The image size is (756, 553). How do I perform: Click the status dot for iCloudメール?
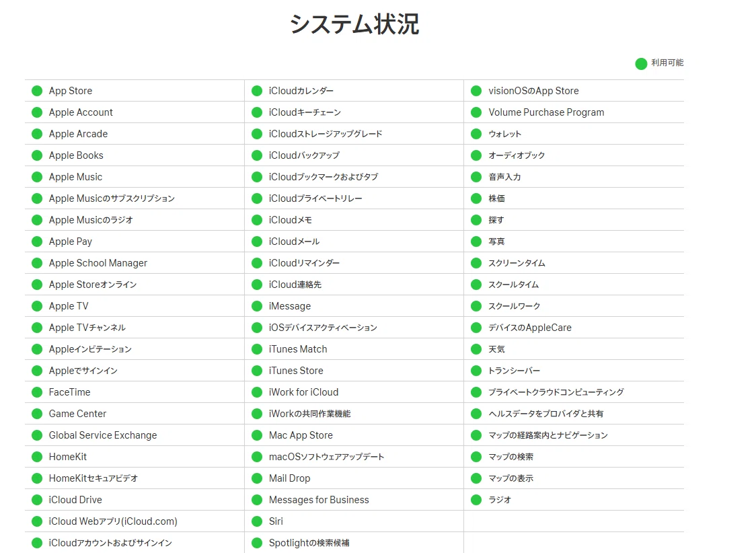[257, 242]
